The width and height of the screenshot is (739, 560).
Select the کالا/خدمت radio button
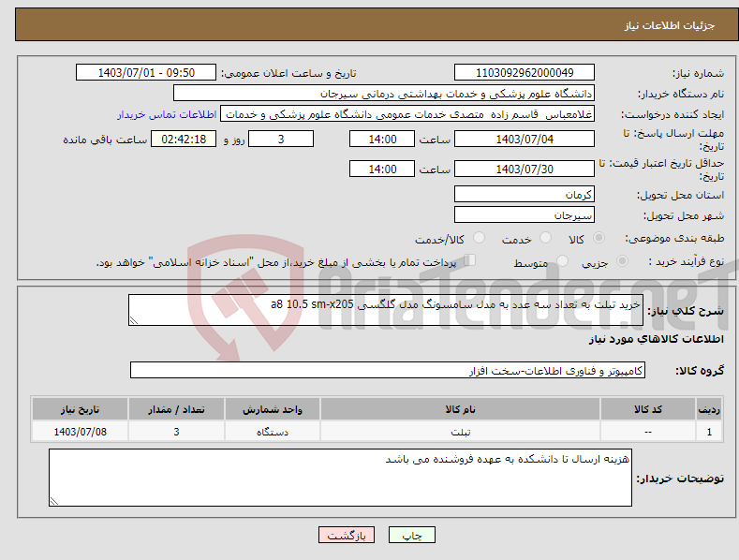479,238
